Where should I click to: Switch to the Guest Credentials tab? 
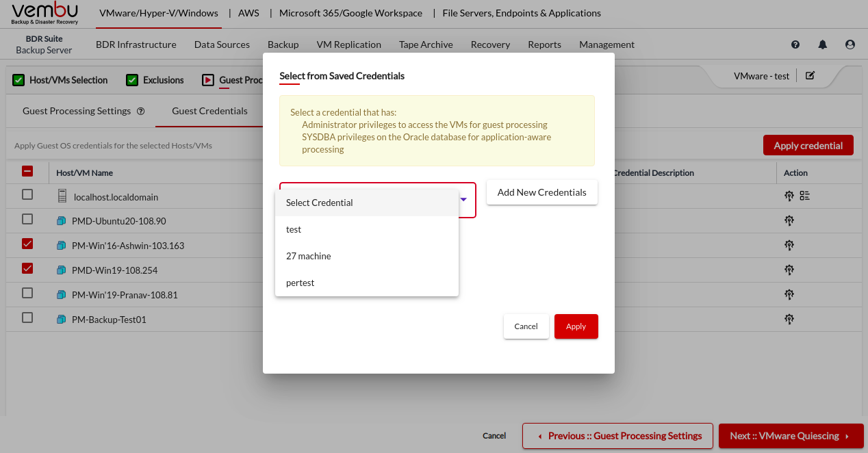coord(209,111)
